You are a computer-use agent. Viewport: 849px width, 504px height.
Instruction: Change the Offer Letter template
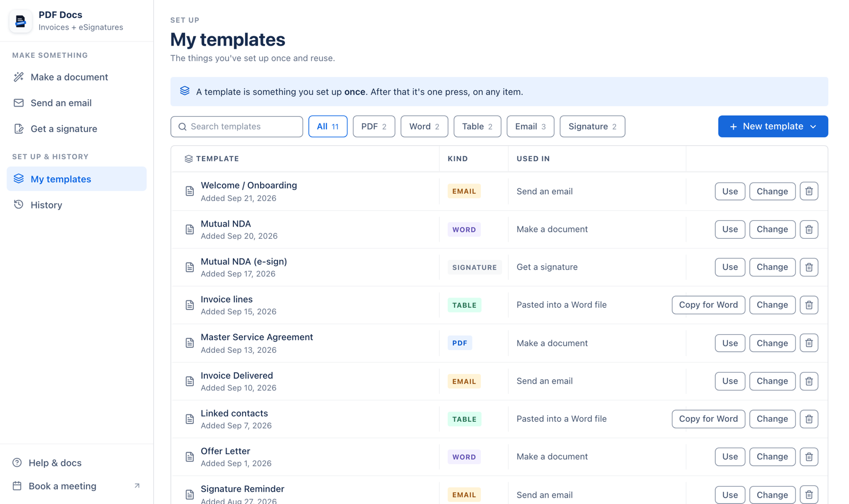(x=772, y=457)
